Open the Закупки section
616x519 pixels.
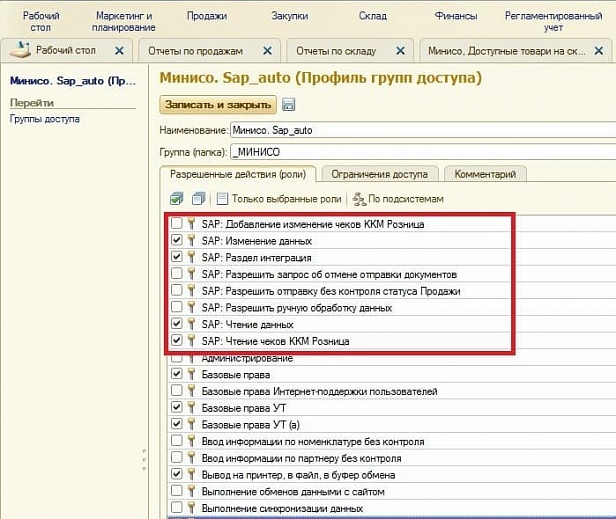coord(290,16)
